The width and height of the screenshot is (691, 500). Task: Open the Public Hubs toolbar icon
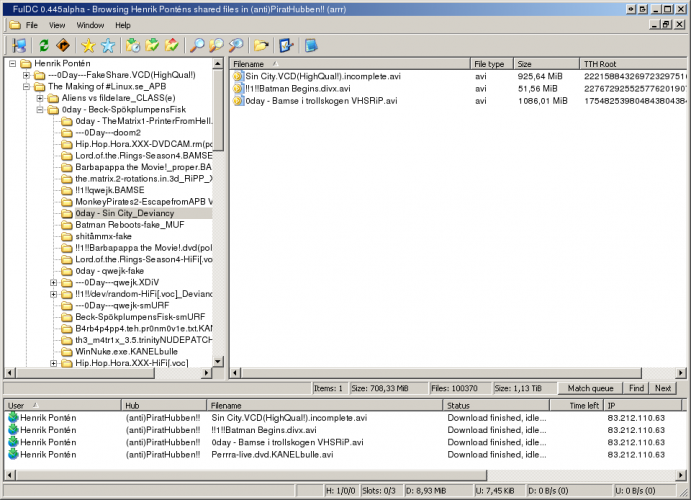[x=19, y=46]
